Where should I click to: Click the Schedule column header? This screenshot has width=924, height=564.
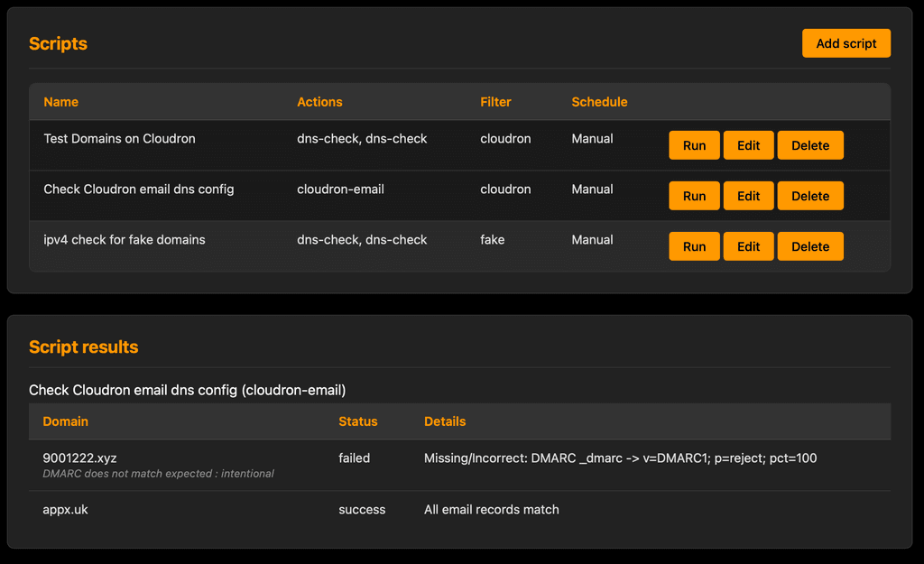[599, 102]
